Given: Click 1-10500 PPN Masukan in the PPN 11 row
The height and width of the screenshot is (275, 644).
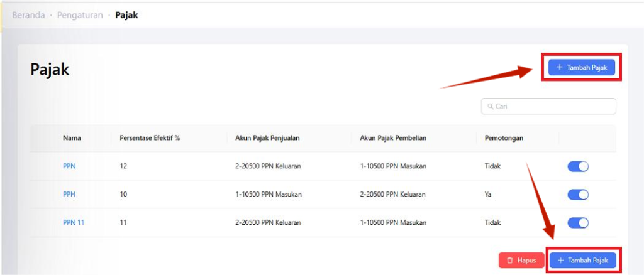Looking at the screenshot, I should (x=393, y=223).
